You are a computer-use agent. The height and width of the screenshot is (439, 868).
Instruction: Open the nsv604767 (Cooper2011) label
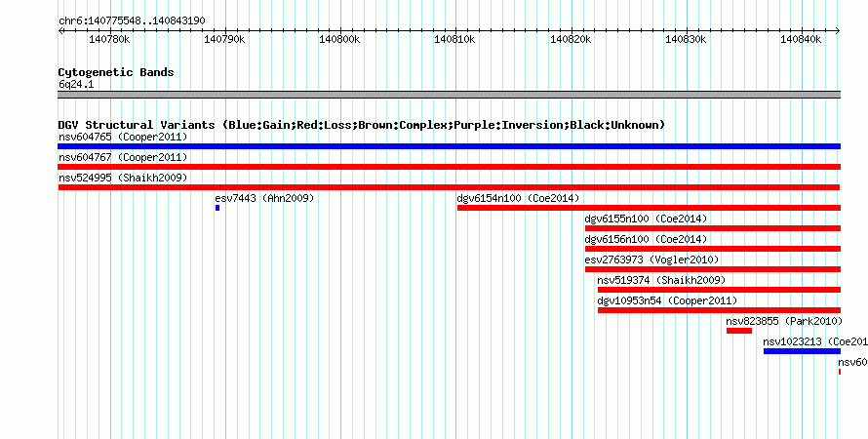pyautogui.click(x=123, y=157)
